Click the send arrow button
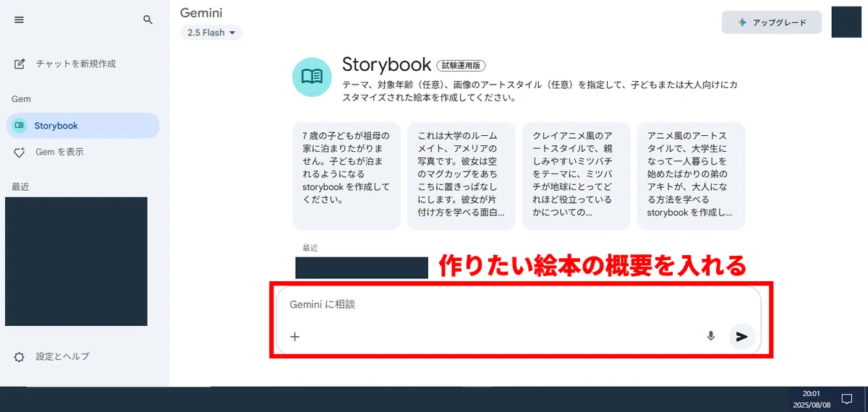Screen dimensions: 868x412 point(741,336)
